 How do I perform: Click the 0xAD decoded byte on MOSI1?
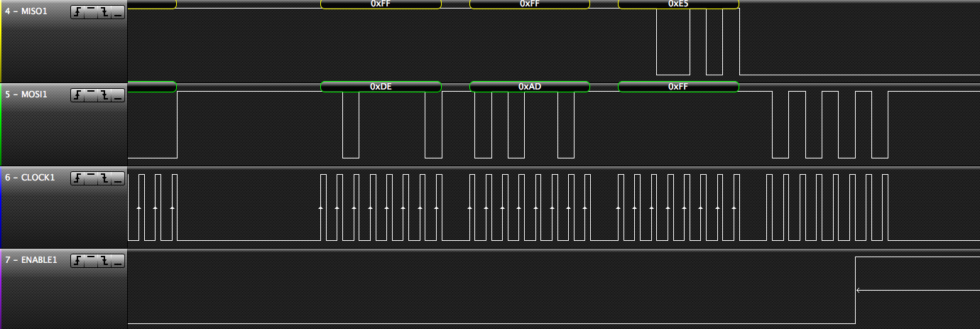click(x=530, y=86)
